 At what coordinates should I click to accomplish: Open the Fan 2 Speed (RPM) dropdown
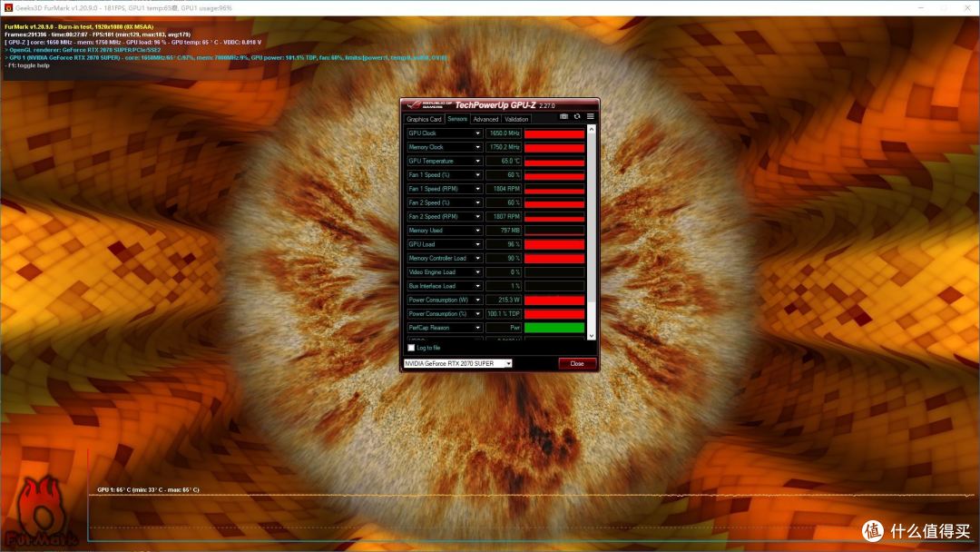point(477,216)
